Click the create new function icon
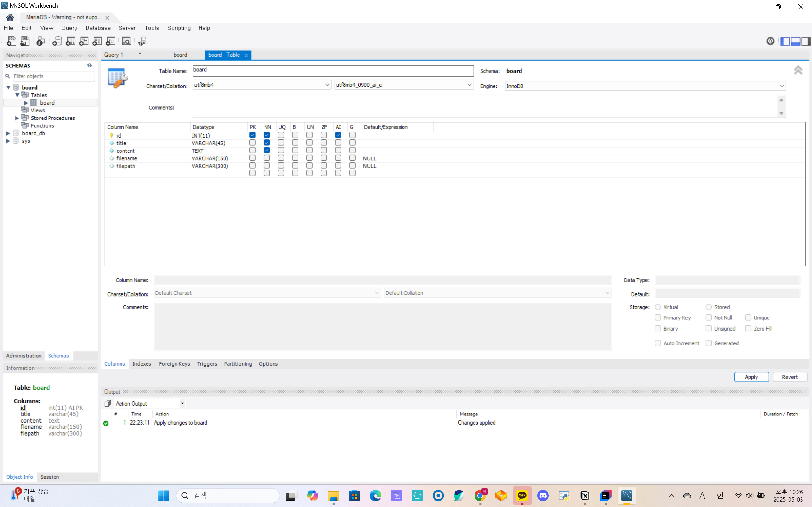Screen dimensions: 812x507 [x=110, y=41]
